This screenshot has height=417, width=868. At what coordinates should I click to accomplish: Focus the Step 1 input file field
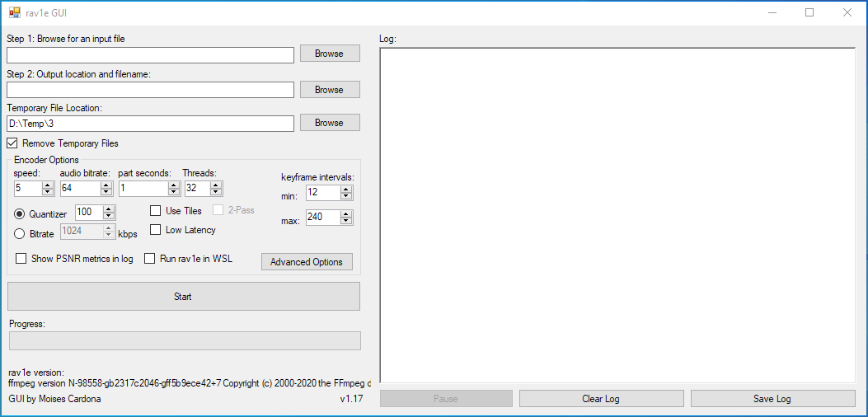pos(150,55)
